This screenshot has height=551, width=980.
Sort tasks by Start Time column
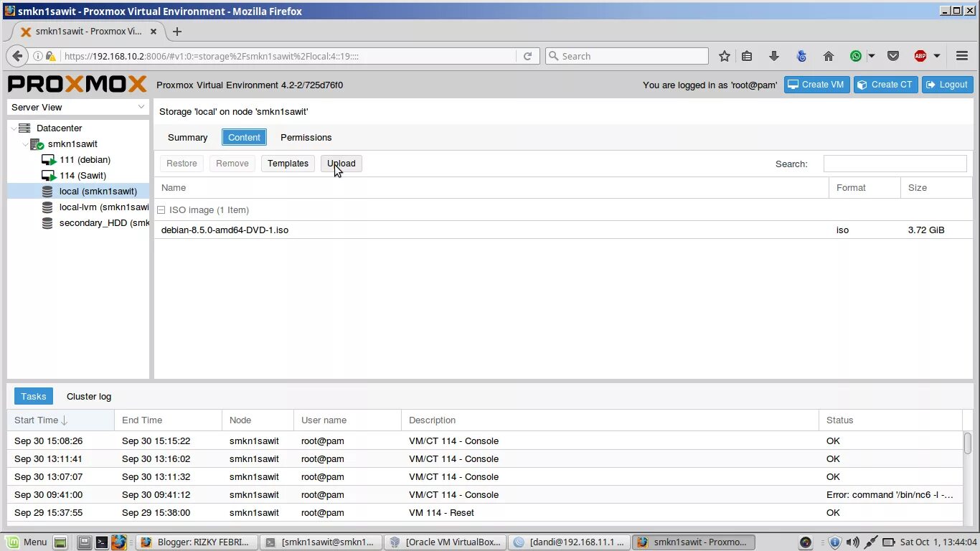tap(61, 420)
